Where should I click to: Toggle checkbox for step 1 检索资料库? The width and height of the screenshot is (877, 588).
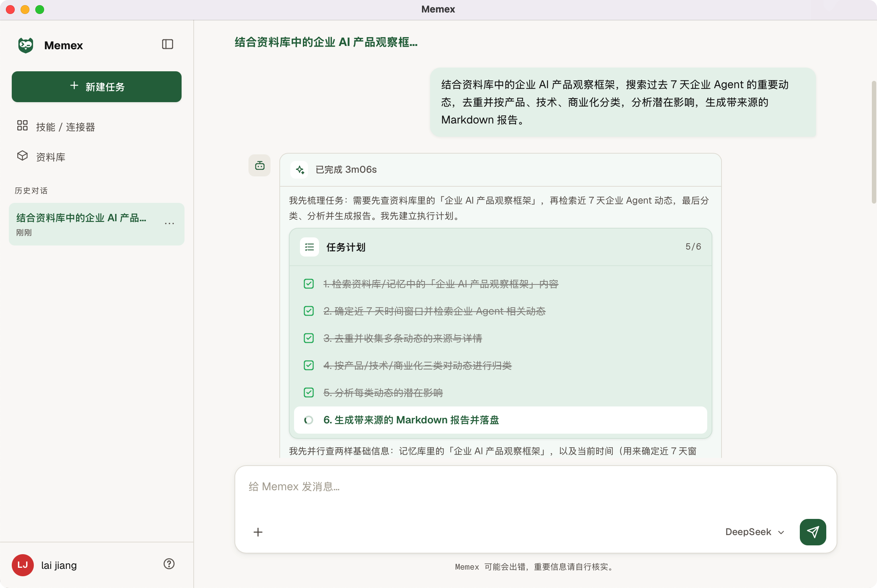coord(309,284)
